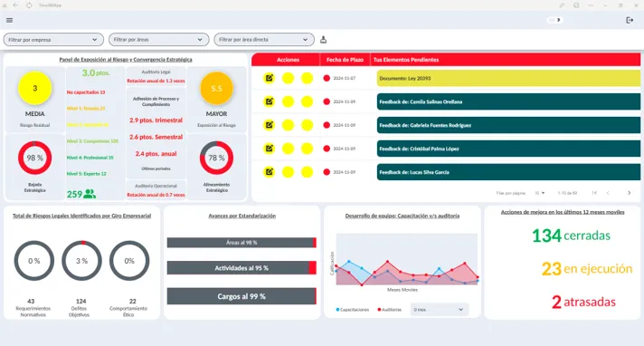This screenshot has width=644, height=346.
Task: Open the rows per page selector
Action: pyautogui.click(x=540, y=193)
